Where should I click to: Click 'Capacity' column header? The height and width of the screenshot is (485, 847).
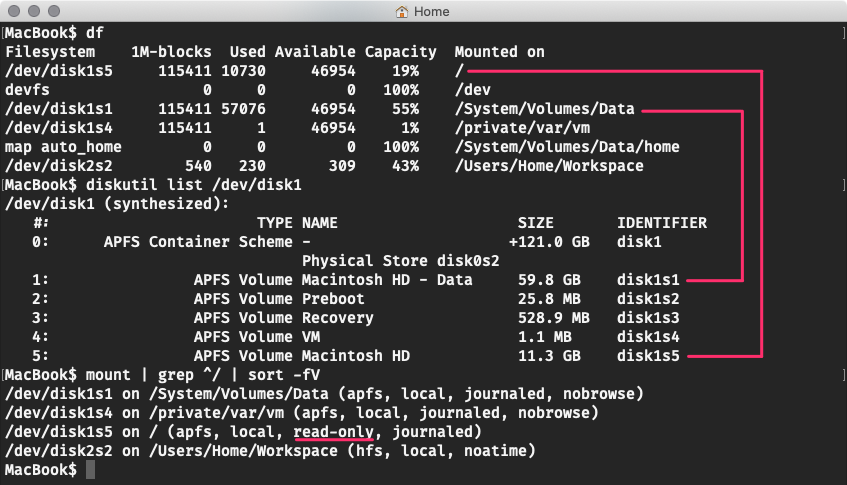click(400, 52)
